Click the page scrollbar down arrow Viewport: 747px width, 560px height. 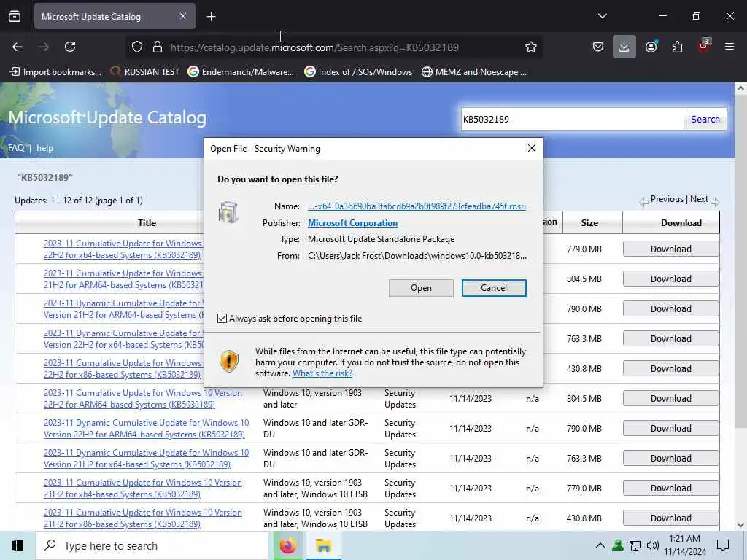[x=740, y=525]
